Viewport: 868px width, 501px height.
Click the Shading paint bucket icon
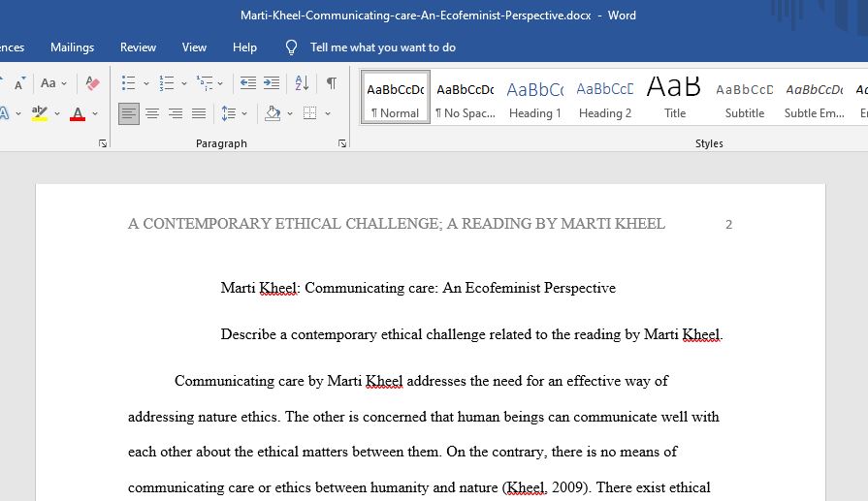[x=273, y=114]
